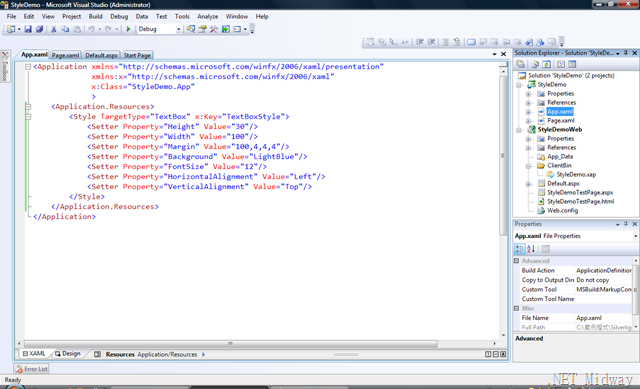
Task: Open the Error List panel
Action: (x=31, y=369)
